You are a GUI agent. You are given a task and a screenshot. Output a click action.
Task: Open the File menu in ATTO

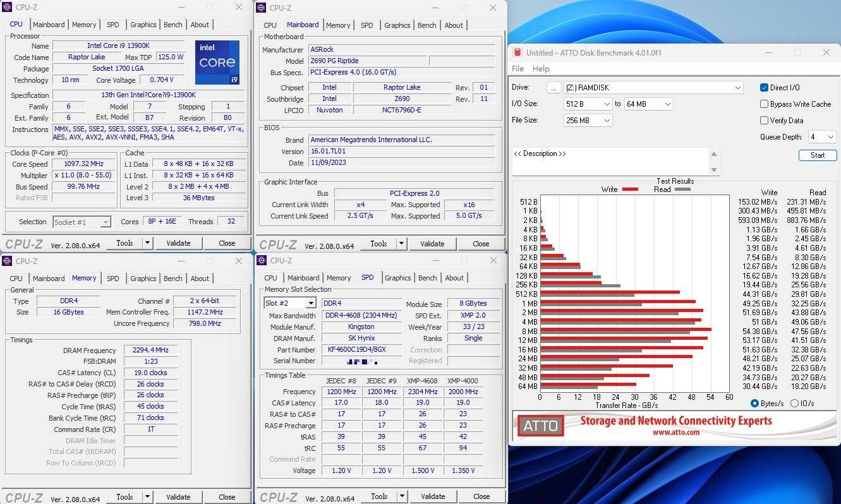coord(517,69)
